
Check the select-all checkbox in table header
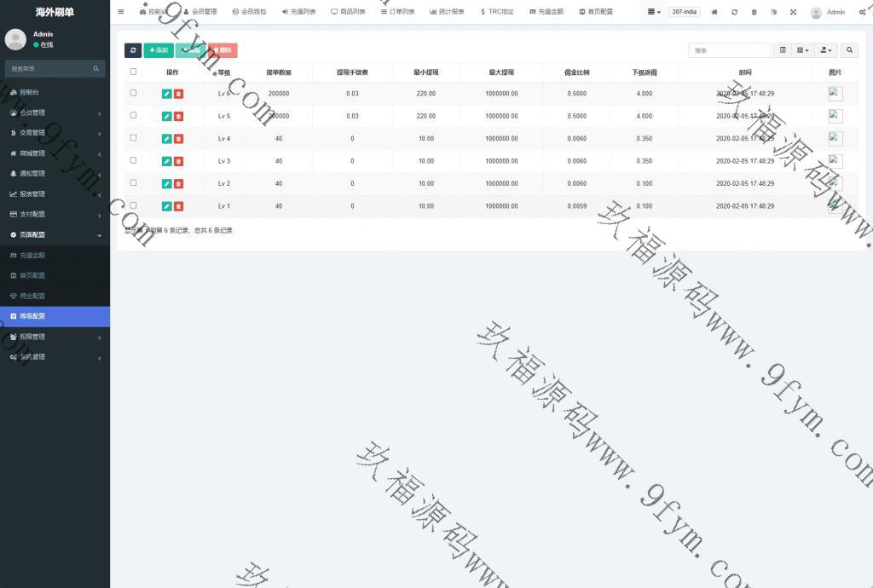click(x=133, y=72)
